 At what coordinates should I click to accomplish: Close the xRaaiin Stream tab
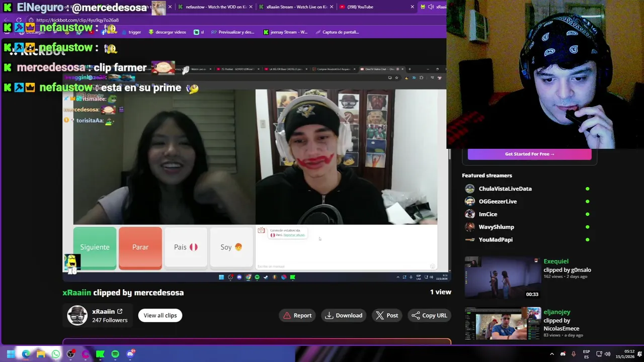331,7
